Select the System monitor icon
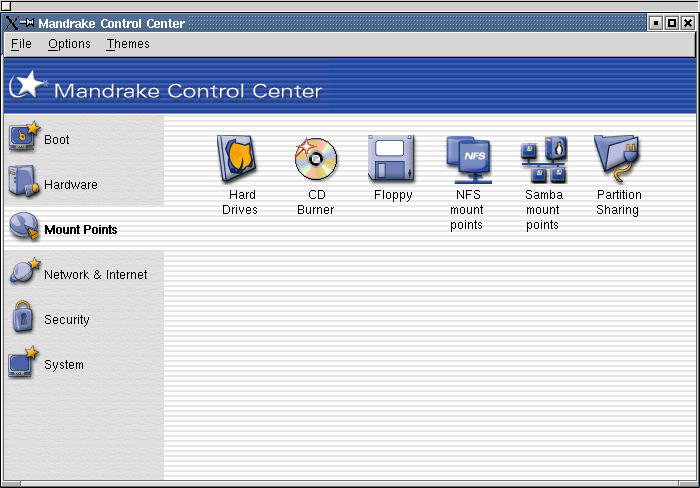Screen dimensions: 700x488 pyautogui.click(x=23, y=362)
